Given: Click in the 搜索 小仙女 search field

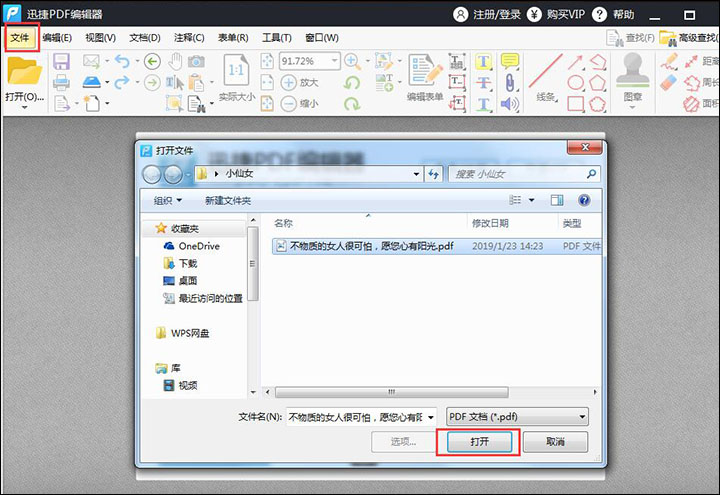Looking at the screenshot, I should [x=518, y=174].
